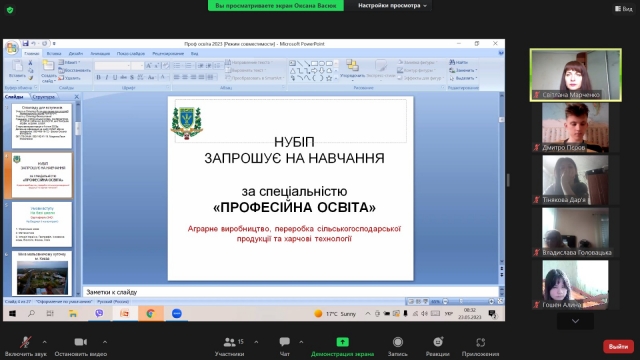Click Создать слайд new slide button
640x360 pixels.
48,71
